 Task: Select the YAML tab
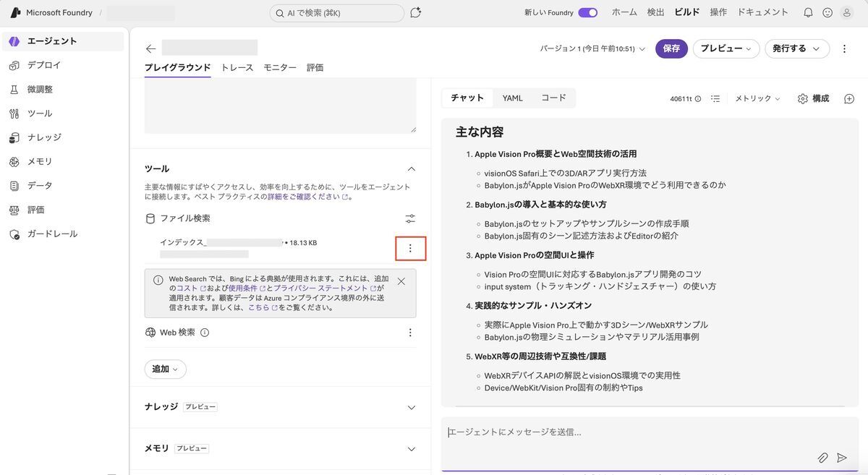(513, 98)
